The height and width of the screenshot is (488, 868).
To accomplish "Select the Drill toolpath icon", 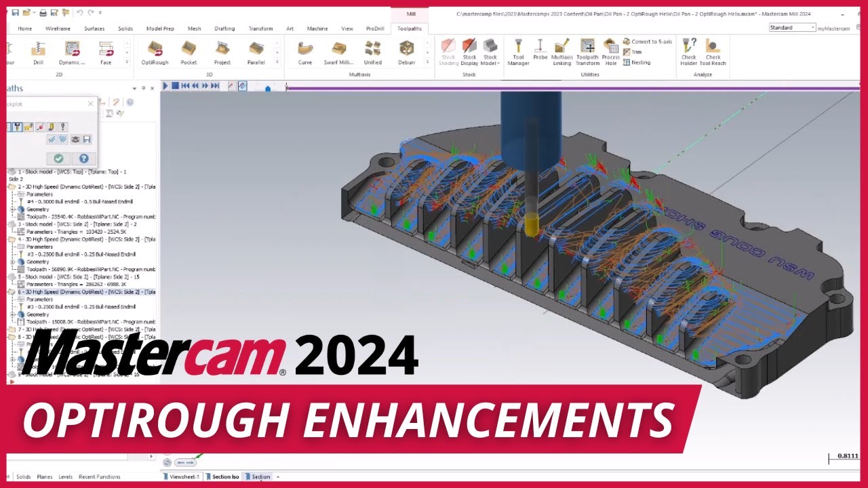I will (38, 53).
